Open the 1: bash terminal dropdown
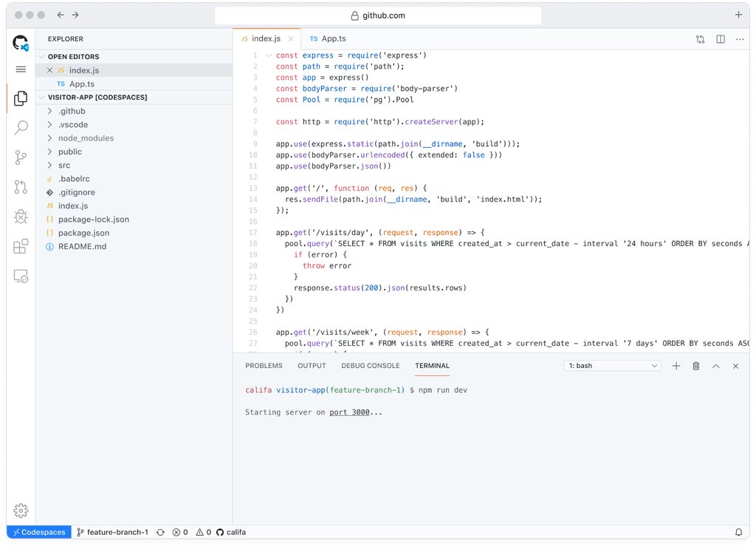Screen dimensions: 756x549 612,366
